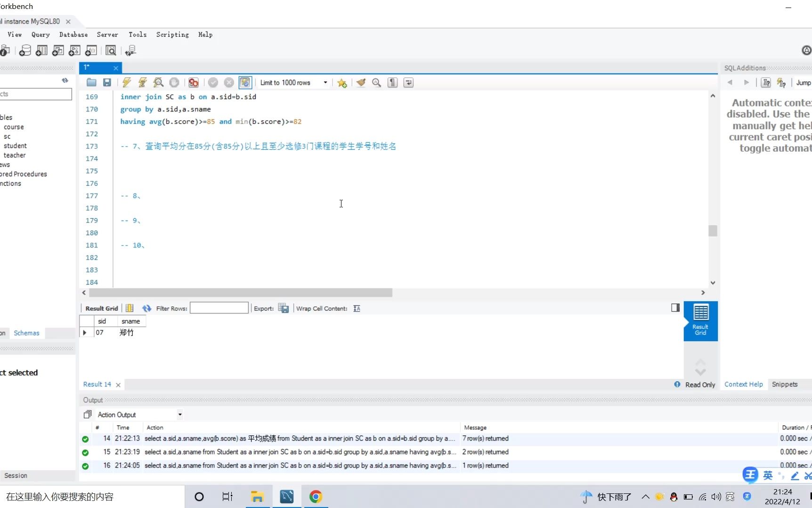Save snippet with star icon

(342, 83)
